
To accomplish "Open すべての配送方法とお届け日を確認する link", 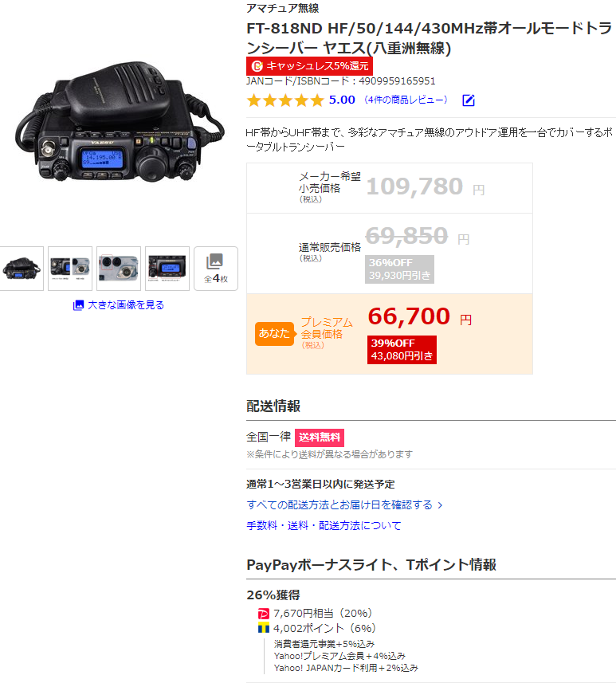I will (x=339, y=504).
